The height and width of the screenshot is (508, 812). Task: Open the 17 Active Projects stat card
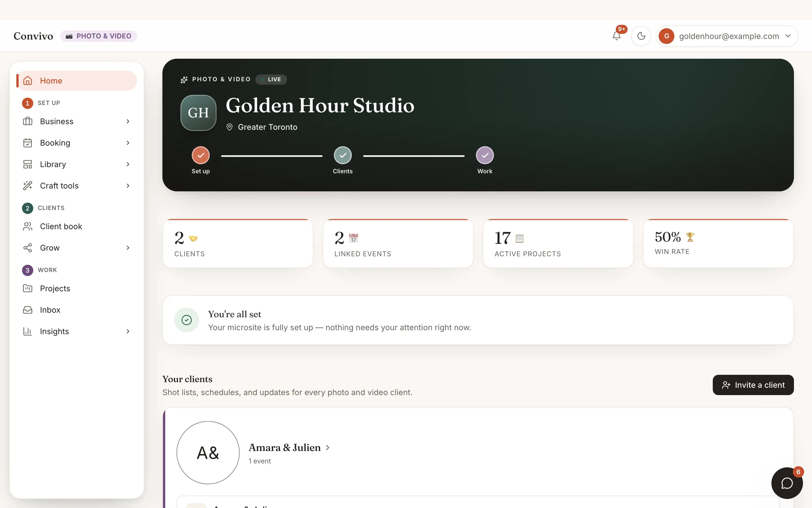tap(558, 244)
